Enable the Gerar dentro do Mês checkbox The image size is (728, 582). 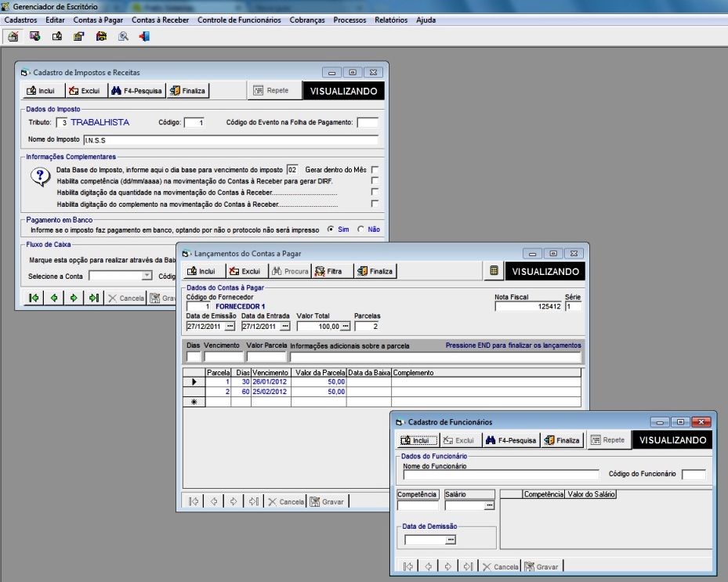coord(375,170)
